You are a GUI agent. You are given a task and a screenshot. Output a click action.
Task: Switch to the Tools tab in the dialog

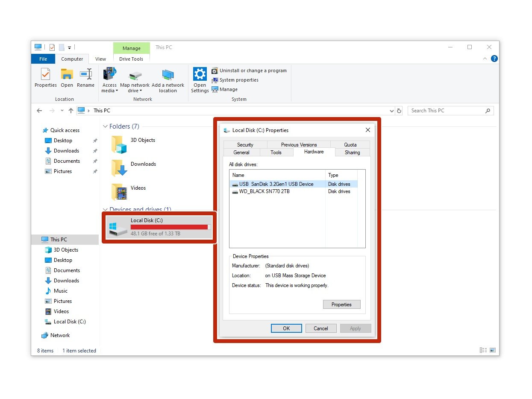click(x=276, y=153)
